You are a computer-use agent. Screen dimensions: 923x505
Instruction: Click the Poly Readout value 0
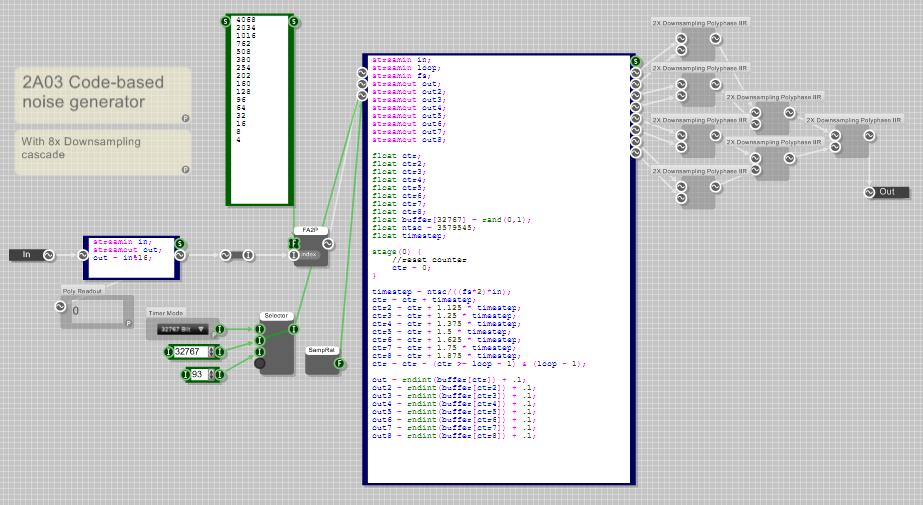pos(75,311)
